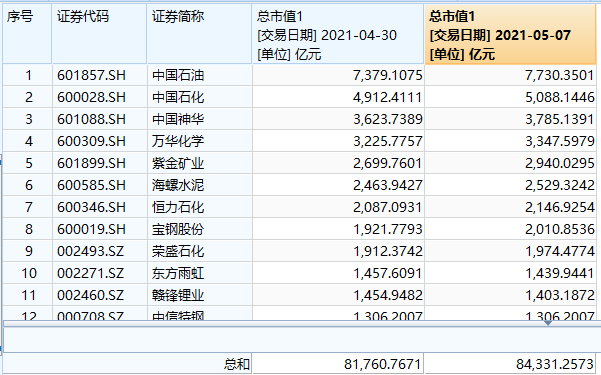The image size is (601, 375).
Task: Select the highlighted 总市值1 2021-05-07 header
Action: (511, 34)
